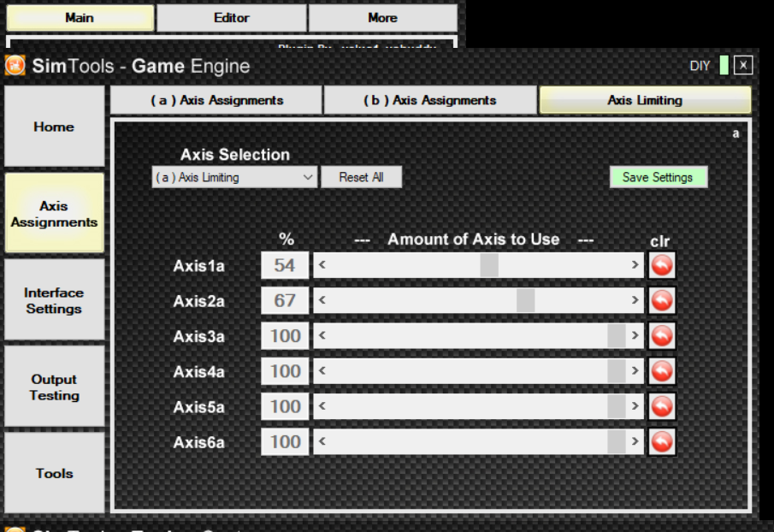The width and height of the screenshot is (774, 532).
Task: Click the Axis4a slider thumb
Action: pos(617,370)
